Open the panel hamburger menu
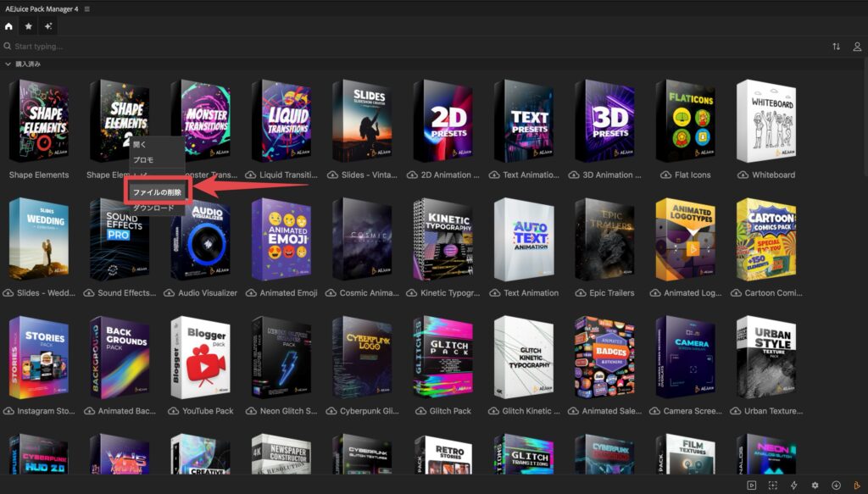868x494 pixels. coord(87,8)
